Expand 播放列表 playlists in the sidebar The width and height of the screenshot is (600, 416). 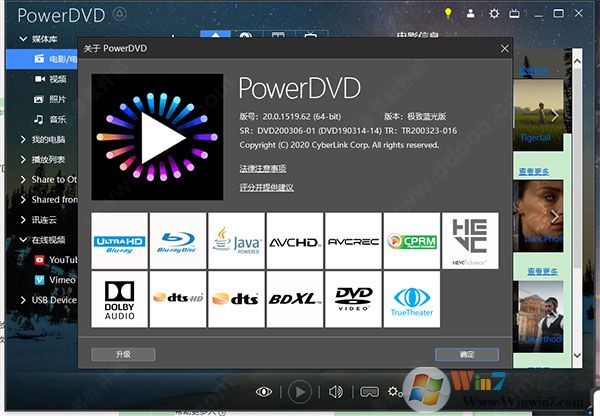tap(23, 160)
